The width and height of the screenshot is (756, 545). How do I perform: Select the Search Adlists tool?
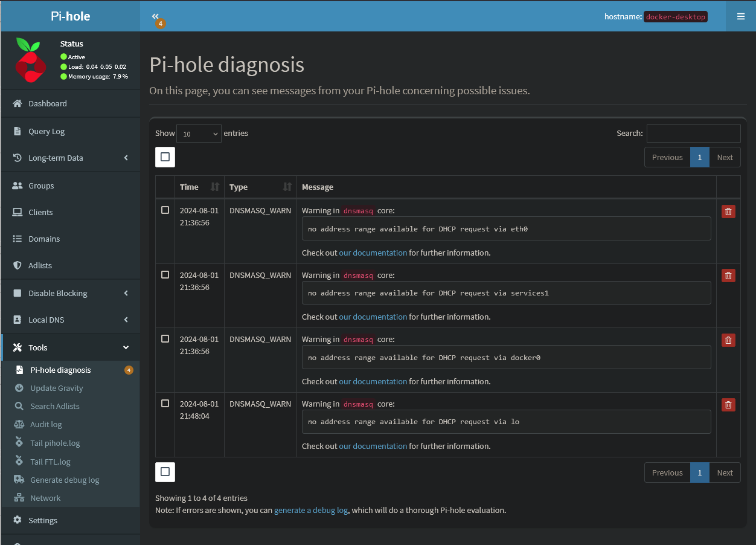56,406
